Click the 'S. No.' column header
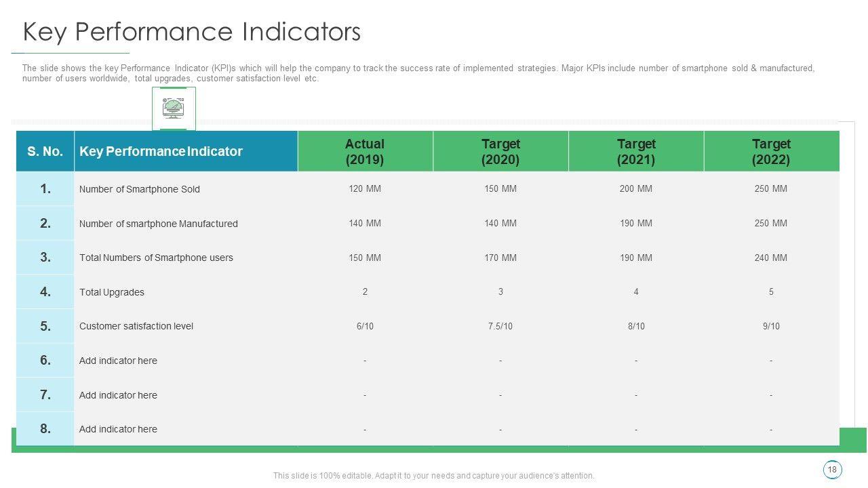The image size is (868, 488). 45,151
